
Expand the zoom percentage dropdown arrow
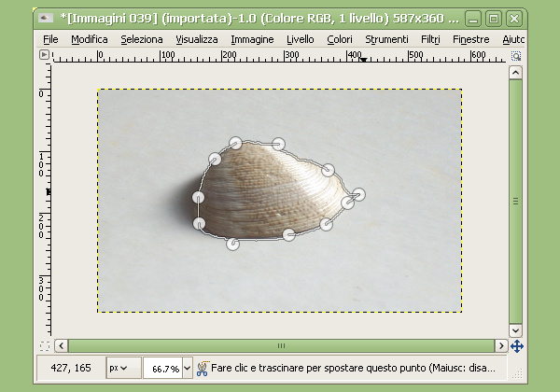coord(187,368)
